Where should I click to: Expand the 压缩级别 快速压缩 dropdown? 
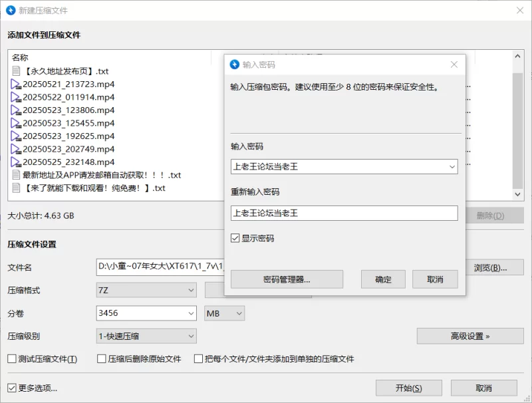[190, 336]
